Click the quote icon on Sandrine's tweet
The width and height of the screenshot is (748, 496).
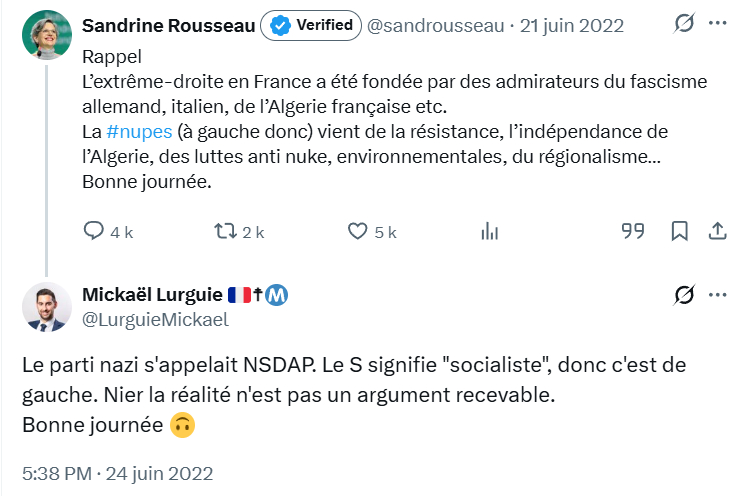click(x=632, y=231)
